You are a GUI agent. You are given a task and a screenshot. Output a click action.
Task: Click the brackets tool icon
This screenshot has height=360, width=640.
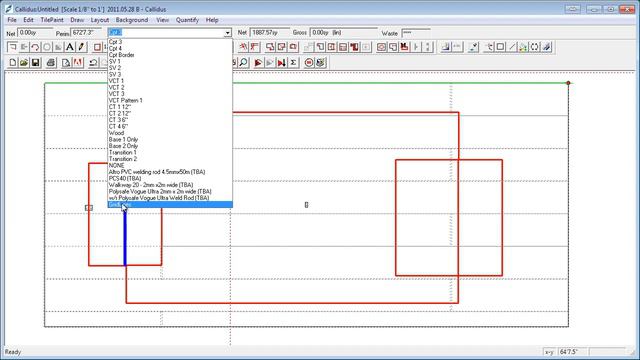click(x=535, y=47)
